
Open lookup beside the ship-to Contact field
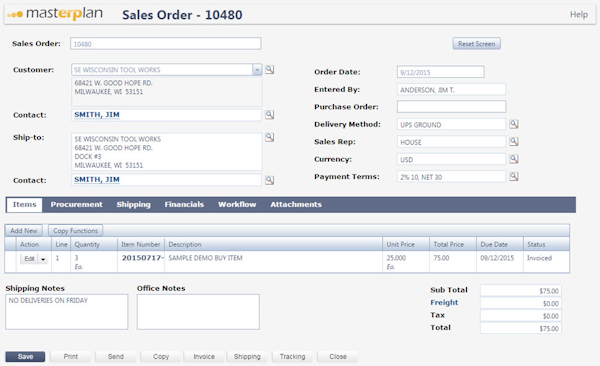pyautogui.click(x=269, y=180)
